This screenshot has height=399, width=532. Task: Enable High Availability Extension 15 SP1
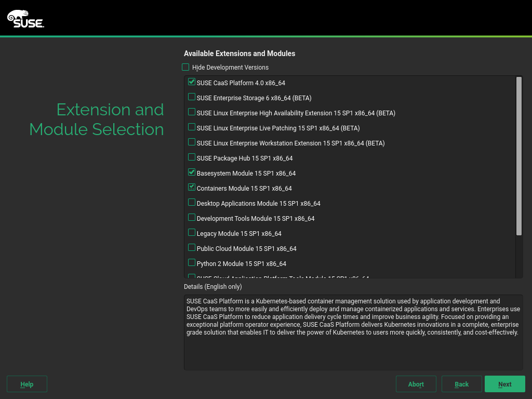[192, 112]
